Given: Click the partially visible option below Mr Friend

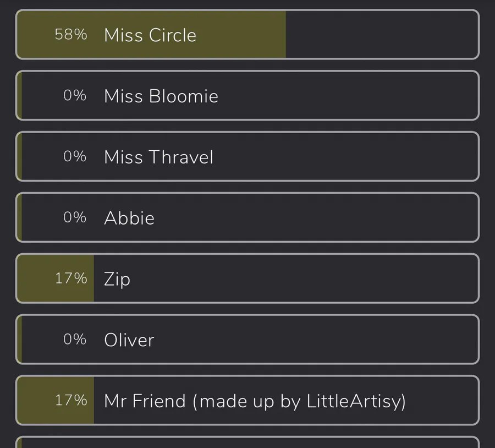Looking at the screenshot, I should (248, 442).
